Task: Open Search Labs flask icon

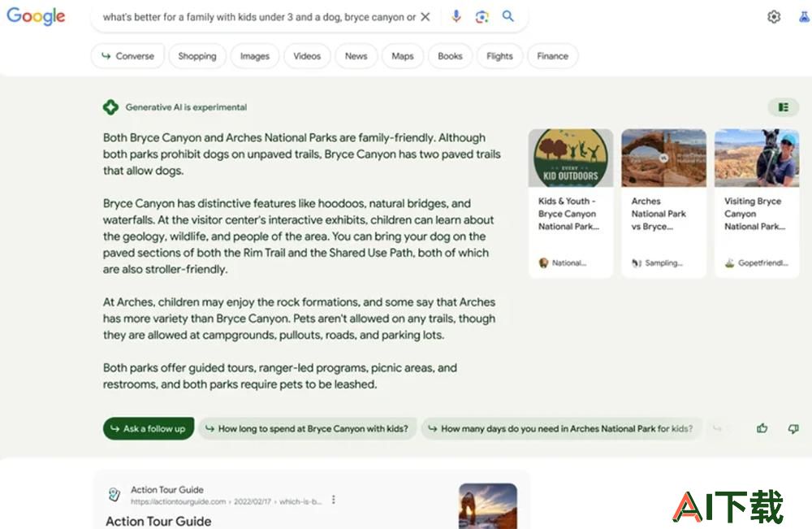Action: tap(804, 16)
